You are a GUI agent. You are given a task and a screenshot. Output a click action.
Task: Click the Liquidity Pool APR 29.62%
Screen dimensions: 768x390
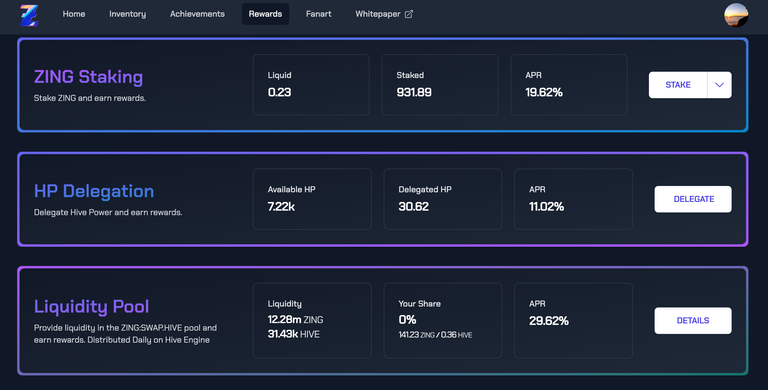pyautogui.click(x=549, y=321)
